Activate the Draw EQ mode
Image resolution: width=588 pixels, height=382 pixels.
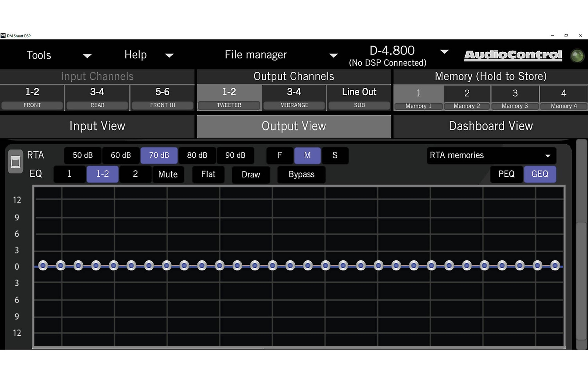251,174
